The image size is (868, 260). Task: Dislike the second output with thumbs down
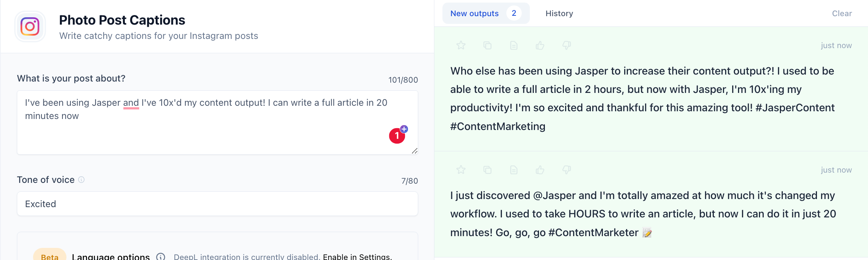[x=567, y=170]
